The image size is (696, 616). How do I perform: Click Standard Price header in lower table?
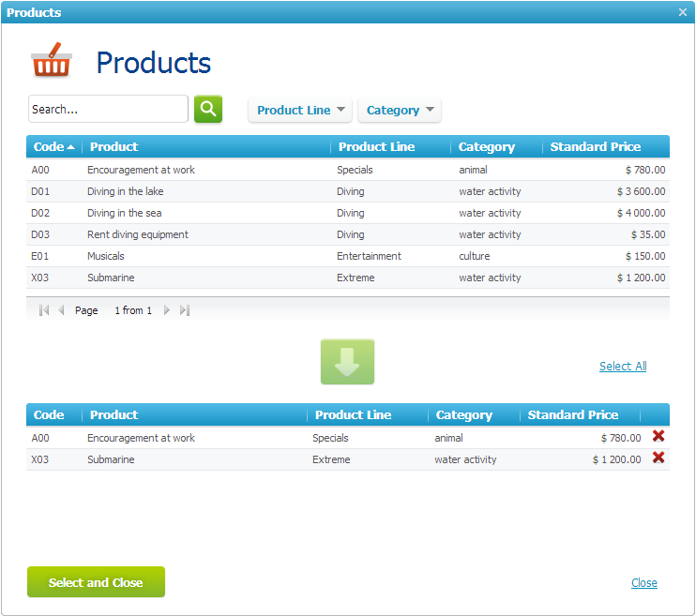pyautogui.click(x=580, y=414)
